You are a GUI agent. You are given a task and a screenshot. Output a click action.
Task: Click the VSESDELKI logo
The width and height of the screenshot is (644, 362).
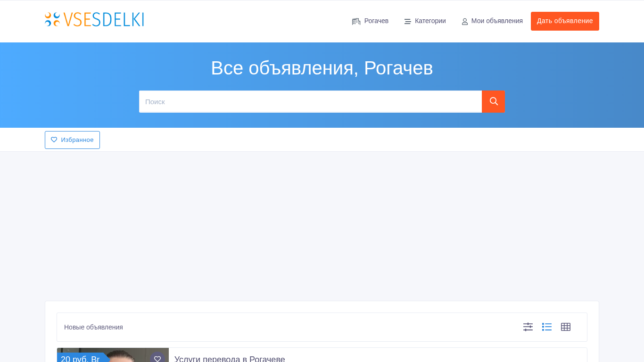(x=94, y=19)
